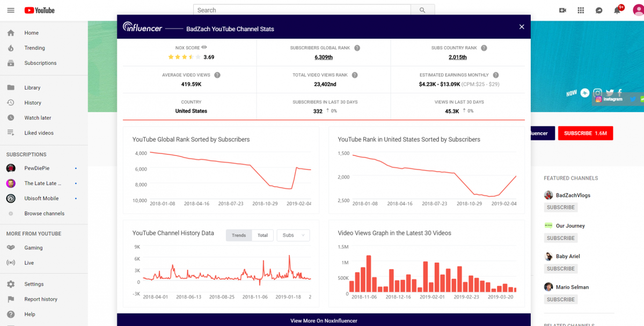Open the channel's Instagram link icon
This screenshot has height=326, width=644.
(597, 92)
